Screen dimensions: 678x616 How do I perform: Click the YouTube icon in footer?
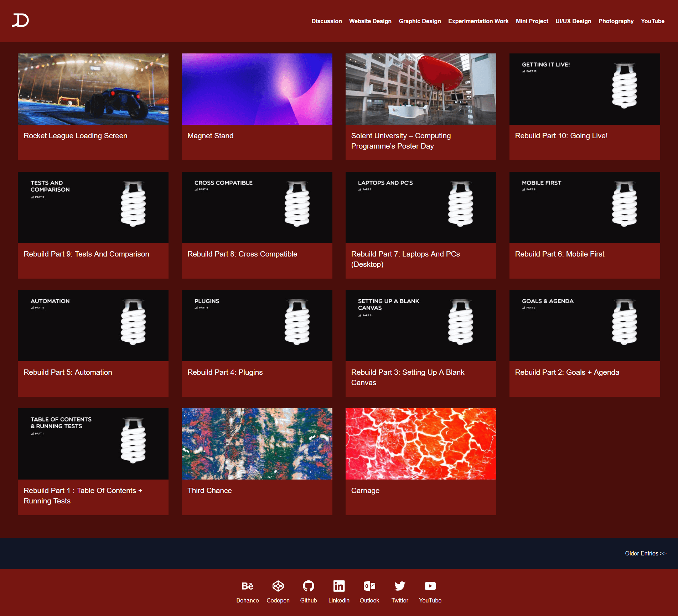coord(430,586)
